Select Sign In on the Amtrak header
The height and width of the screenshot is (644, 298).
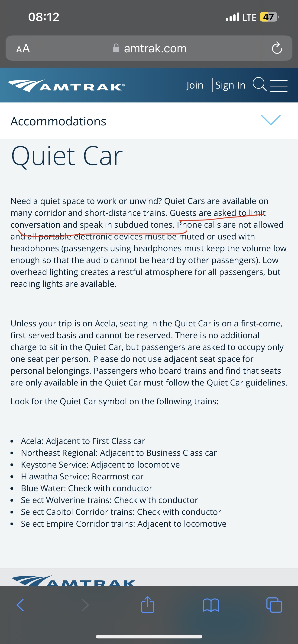click(230, 85)
